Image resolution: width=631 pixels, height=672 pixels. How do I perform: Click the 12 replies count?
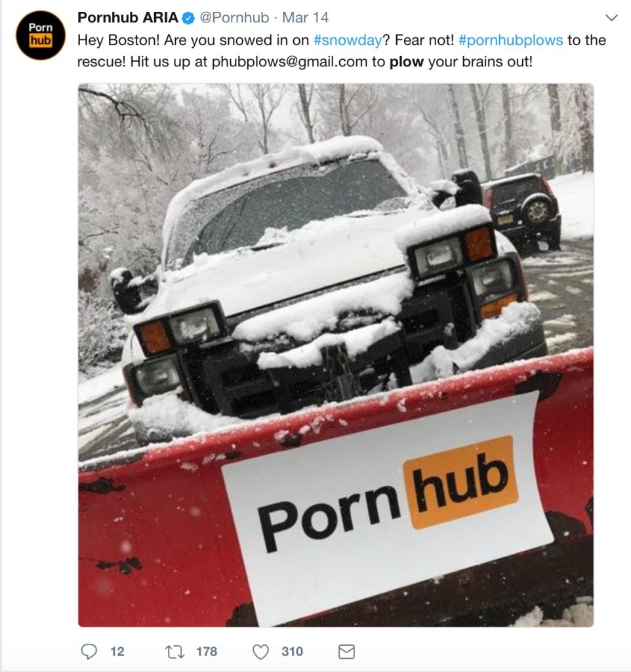tap(117, 652)
